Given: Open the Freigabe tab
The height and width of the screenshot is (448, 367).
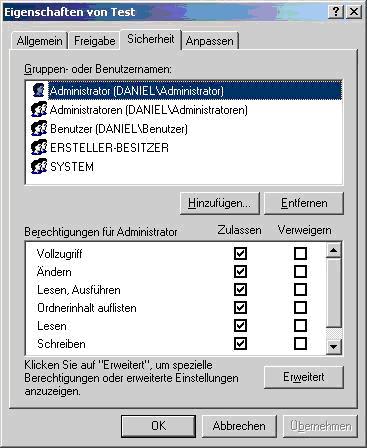Looking at the screenshot, I should [x=95, y=41].
